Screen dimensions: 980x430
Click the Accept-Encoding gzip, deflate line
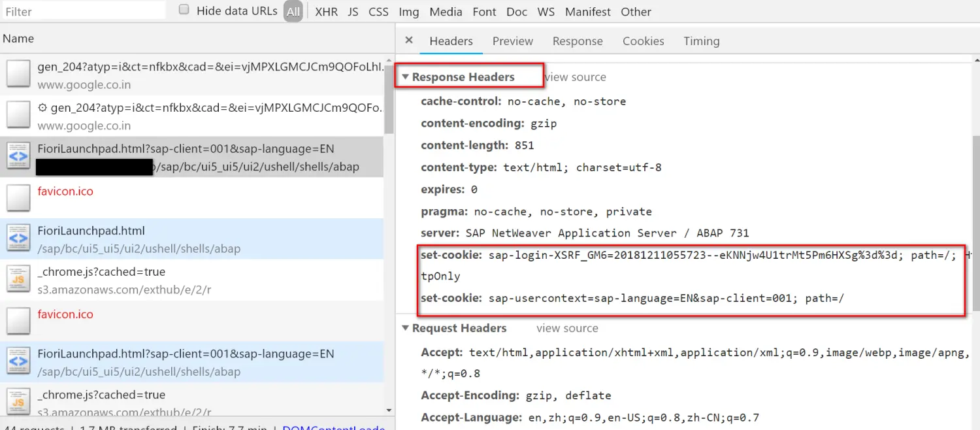point(516,395)
